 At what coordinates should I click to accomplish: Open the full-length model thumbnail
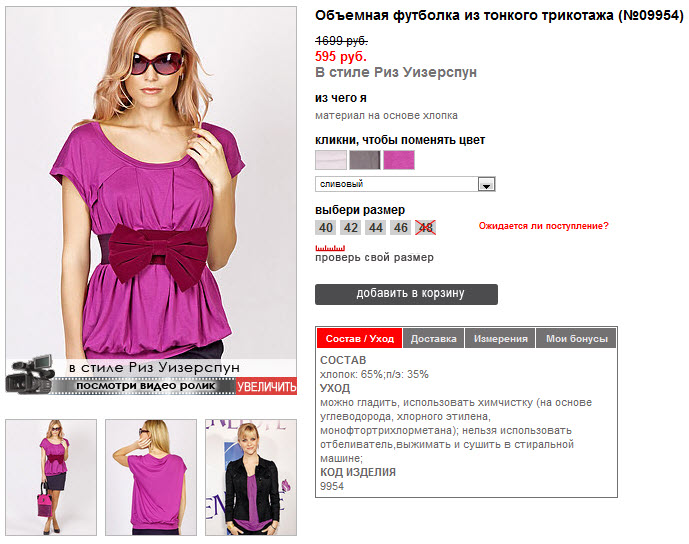[x=51, y=477]
